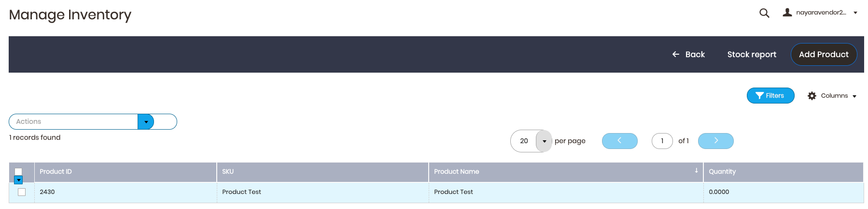Screen dimensions: 868x209
Task: Open the select-all options dropdown arrow
Action: click(18, 180)
